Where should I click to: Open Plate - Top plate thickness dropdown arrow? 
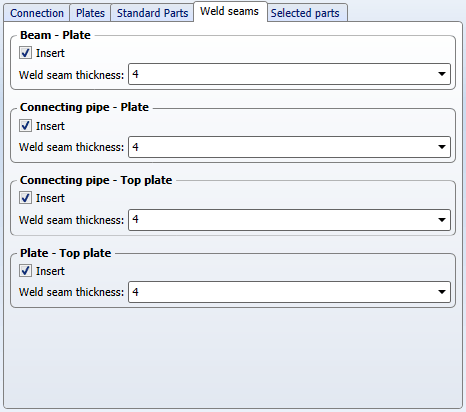[442, 292]
